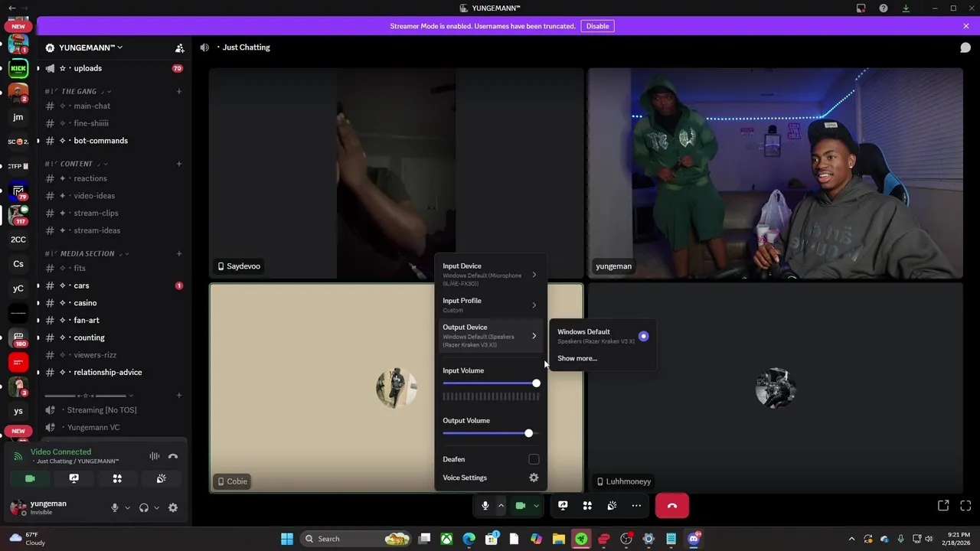Viewport: 980px width, 551px height.
Task: Open the chat panel speech bubble icon
Action: [x=965, y=47]
